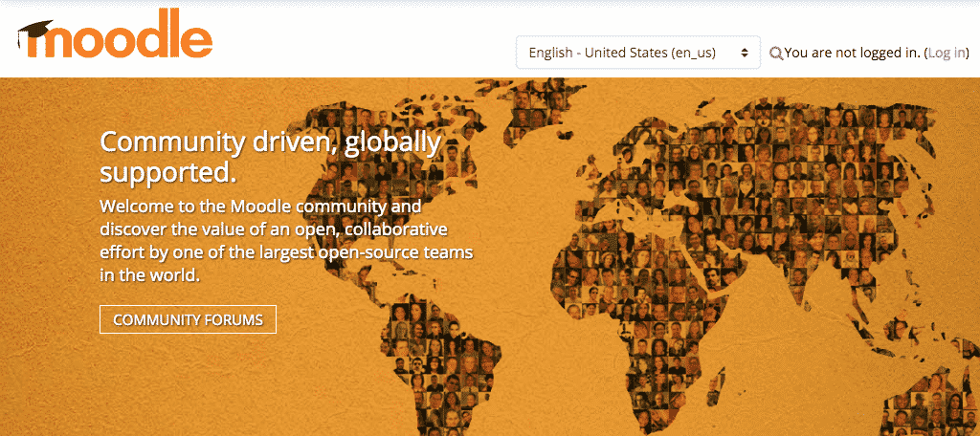Open the Community Forums button
Viewport: 980px width, 436px height.
pos(188,319)
